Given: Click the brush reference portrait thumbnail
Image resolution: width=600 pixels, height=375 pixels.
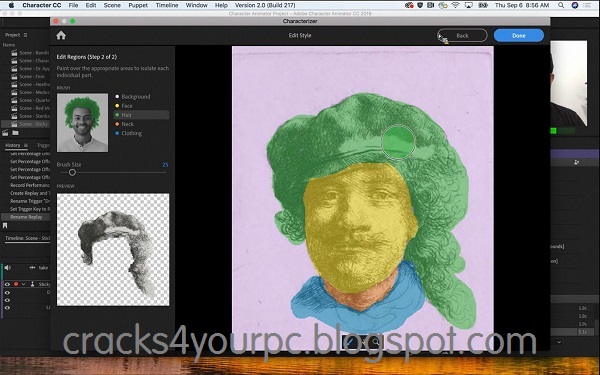Looking at the screenshot, I should pos(82,122).
